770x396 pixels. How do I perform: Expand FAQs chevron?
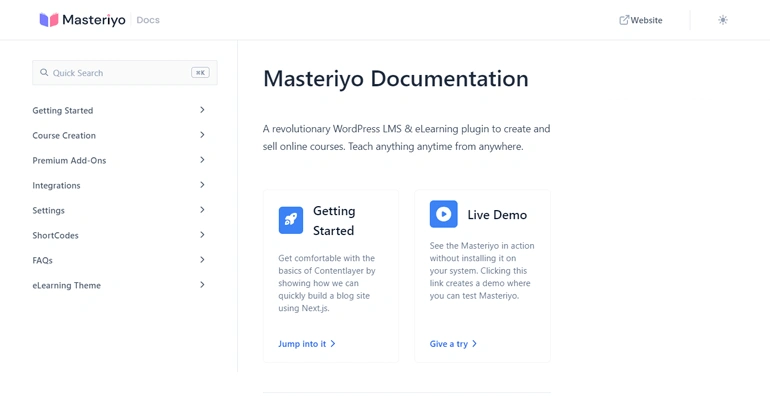pos(202,260)
